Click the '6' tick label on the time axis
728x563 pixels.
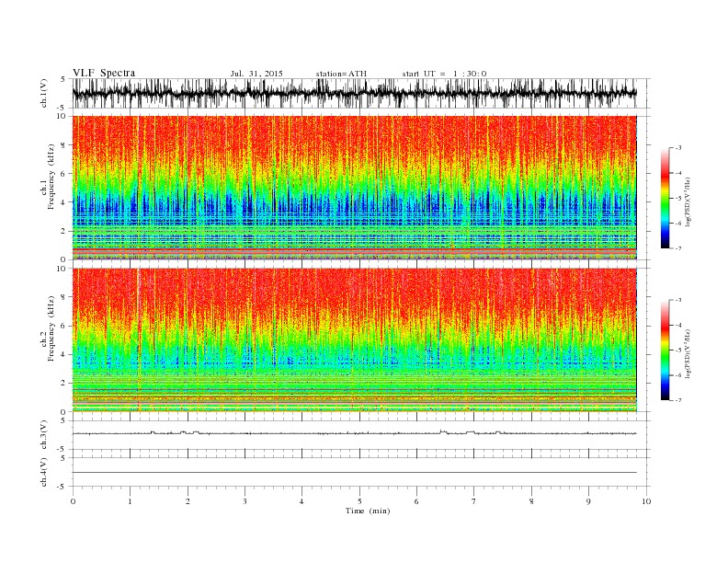[x=416, y=501]
